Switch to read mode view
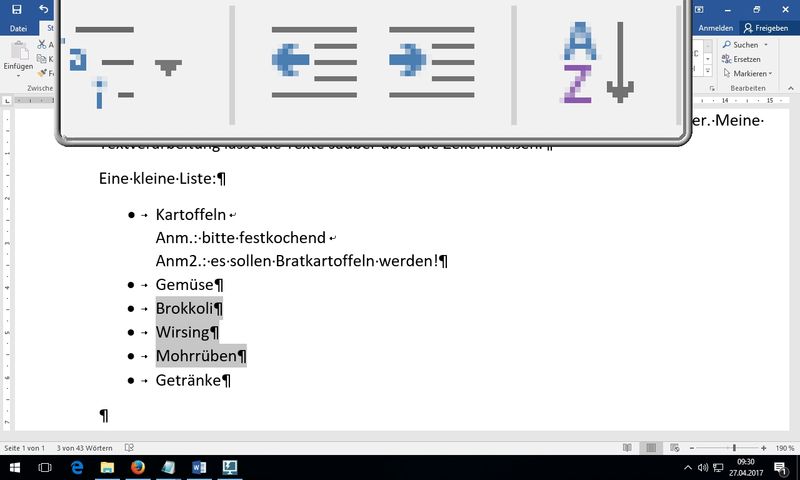This screenshot has width=800, height=480. tap(627, 448)
